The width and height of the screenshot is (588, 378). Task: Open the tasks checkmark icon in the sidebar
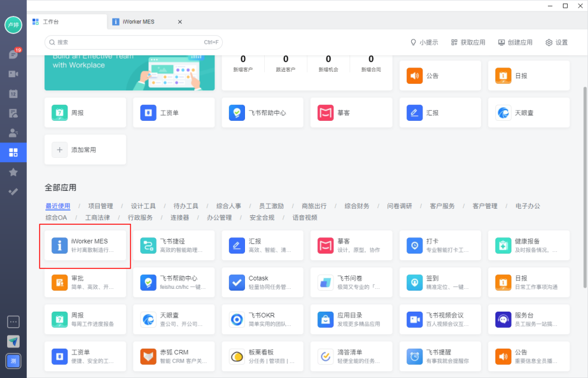coord(14,191)
